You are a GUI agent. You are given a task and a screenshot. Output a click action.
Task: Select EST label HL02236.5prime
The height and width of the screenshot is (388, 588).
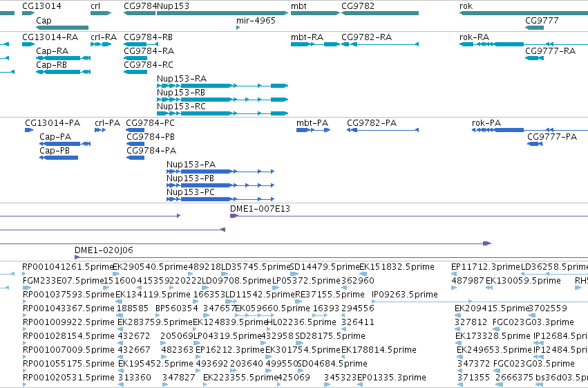tap(301, 322)
